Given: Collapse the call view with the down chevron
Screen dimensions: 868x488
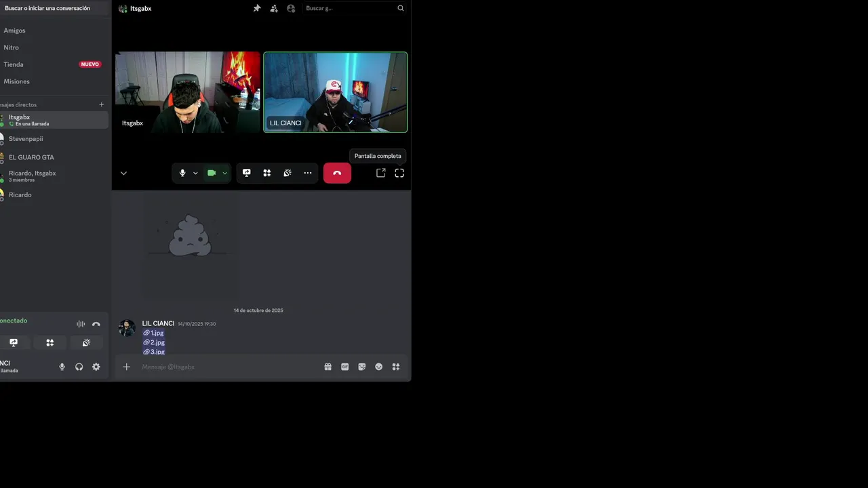Looking at the screenshot, I should pyautogui.click(x=123, y=173).
